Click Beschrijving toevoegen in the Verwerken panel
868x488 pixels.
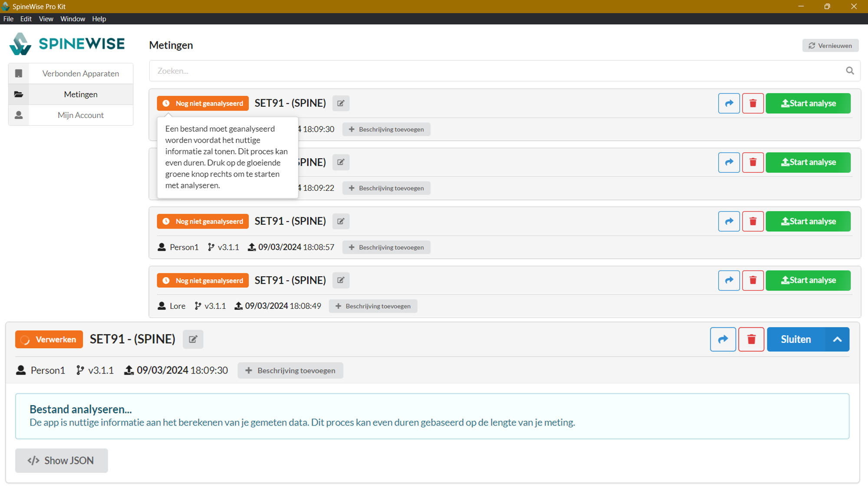point(290,370)
